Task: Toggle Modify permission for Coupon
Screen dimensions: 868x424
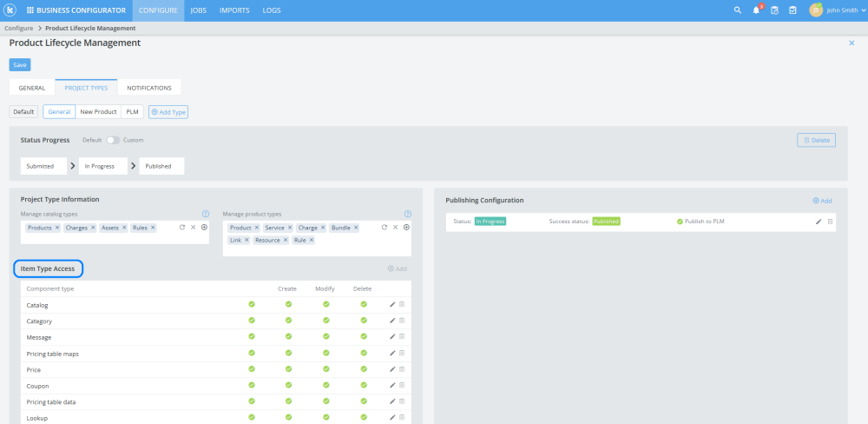Action: click(x=326, y=385)
